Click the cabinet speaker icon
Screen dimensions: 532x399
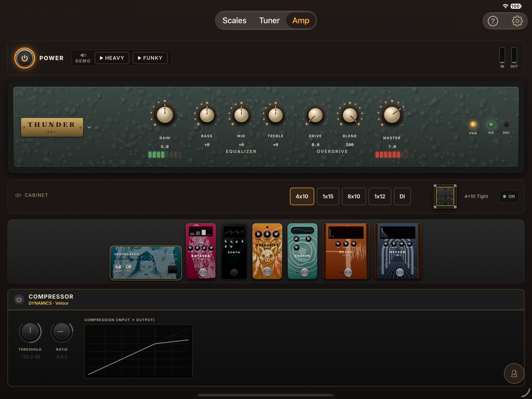[x=18, y=195]
